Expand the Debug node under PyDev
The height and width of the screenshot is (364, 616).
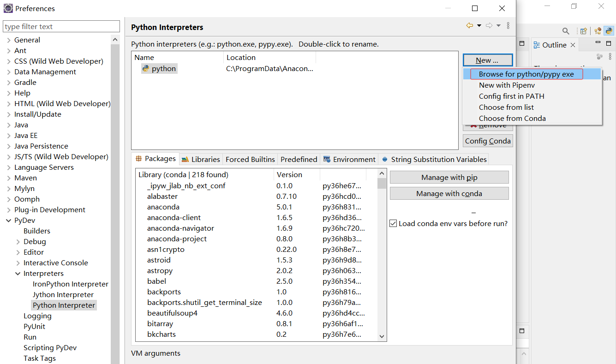click(18, 242)
